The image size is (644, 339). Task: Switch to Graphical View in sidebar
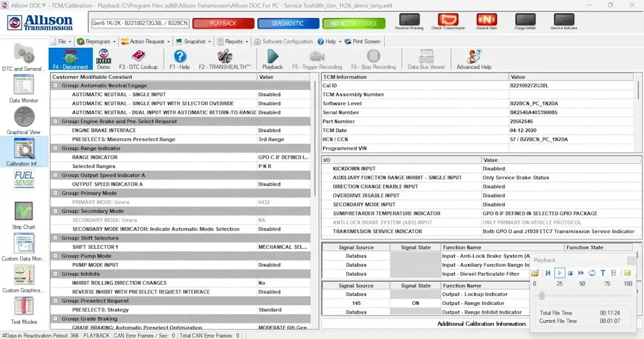pos(24,120)
